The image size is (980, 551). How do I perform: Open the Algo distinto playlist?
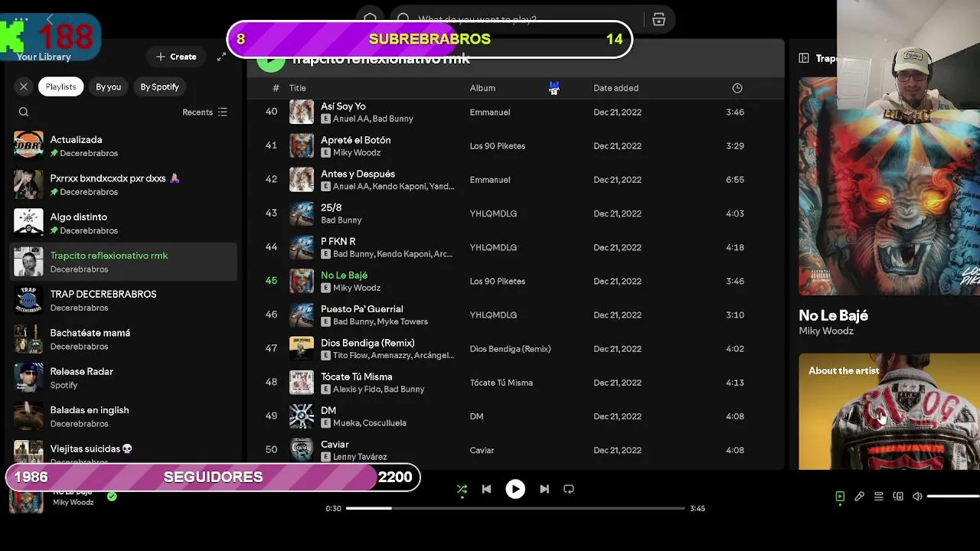pos(123,223)
